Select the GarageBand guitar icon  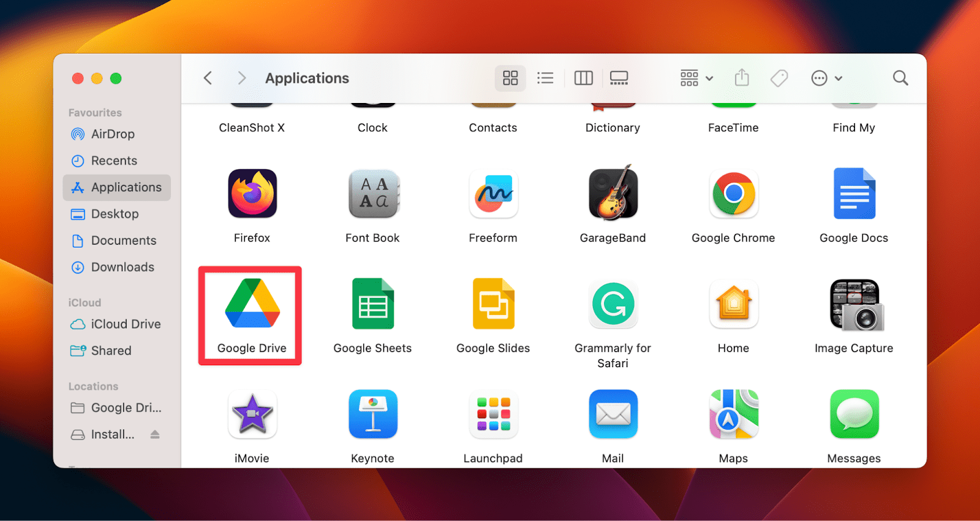[613, 193]
